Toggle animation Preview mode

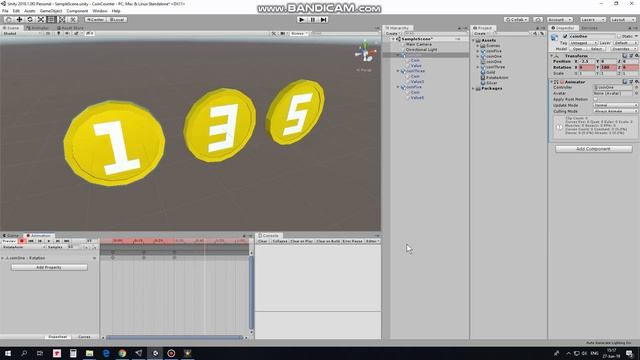[x=9, y=241]
